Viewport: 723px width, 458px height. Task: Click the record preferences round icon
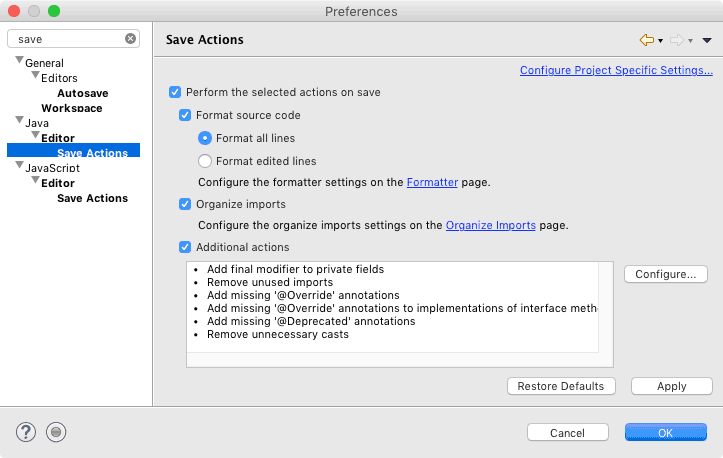click(56, 432)
